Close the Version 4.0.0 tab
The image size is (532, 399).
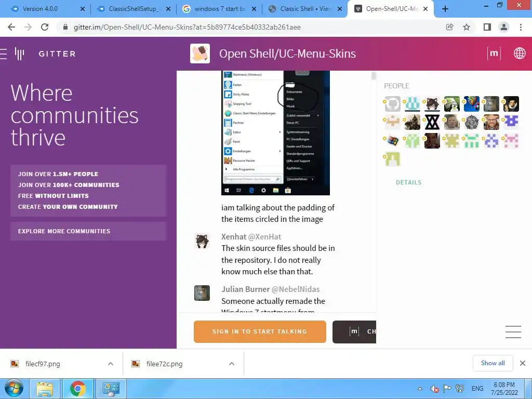tap(83, 9)
